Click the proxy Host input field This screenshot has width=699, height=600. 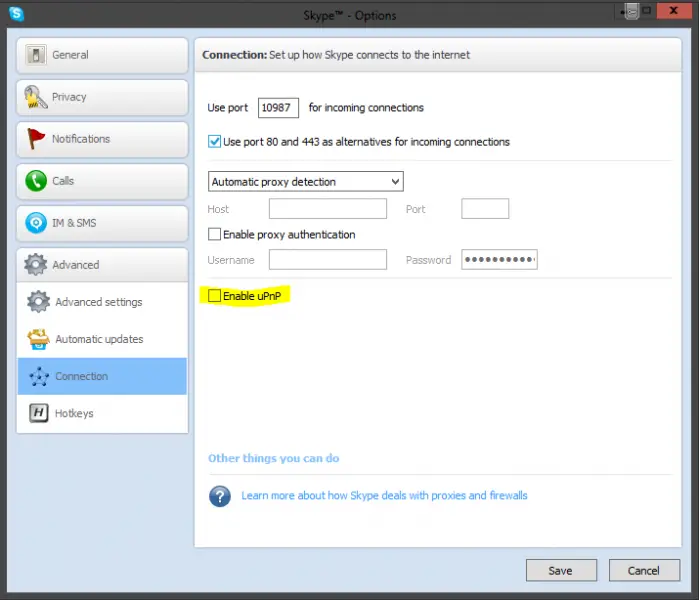pos(328,209)
